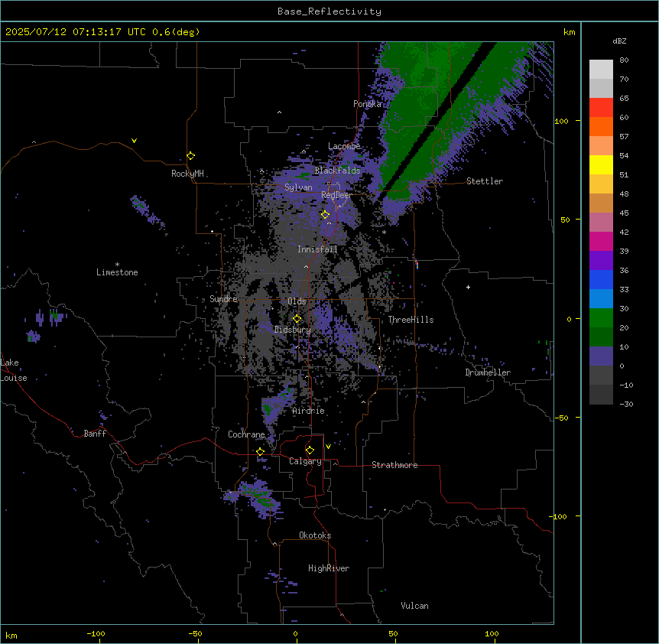Click the Cochrane town label
The width and height of the screenshot is (659, 644).
coord(246,434)
